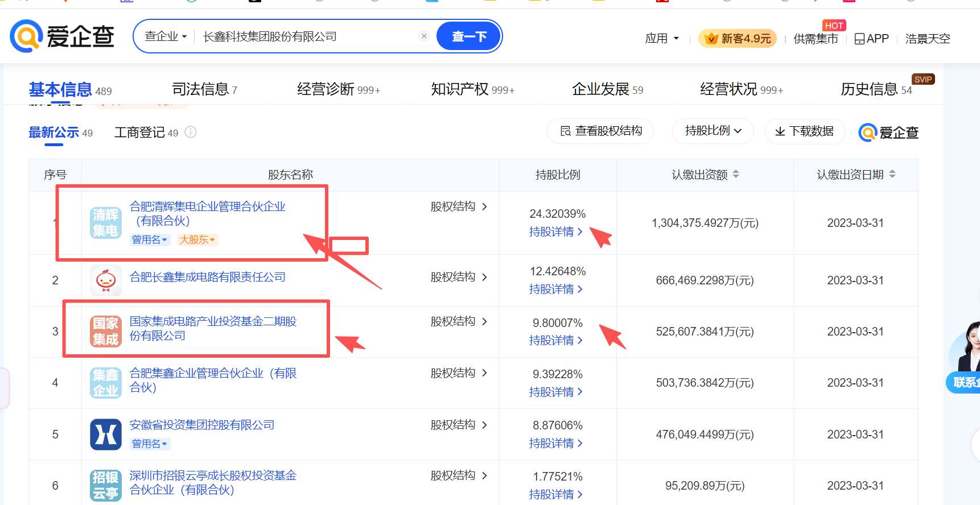
Task: Open the 安徽省投资集团 company logo
Action: pyautogui.click(x=106, y=434)
